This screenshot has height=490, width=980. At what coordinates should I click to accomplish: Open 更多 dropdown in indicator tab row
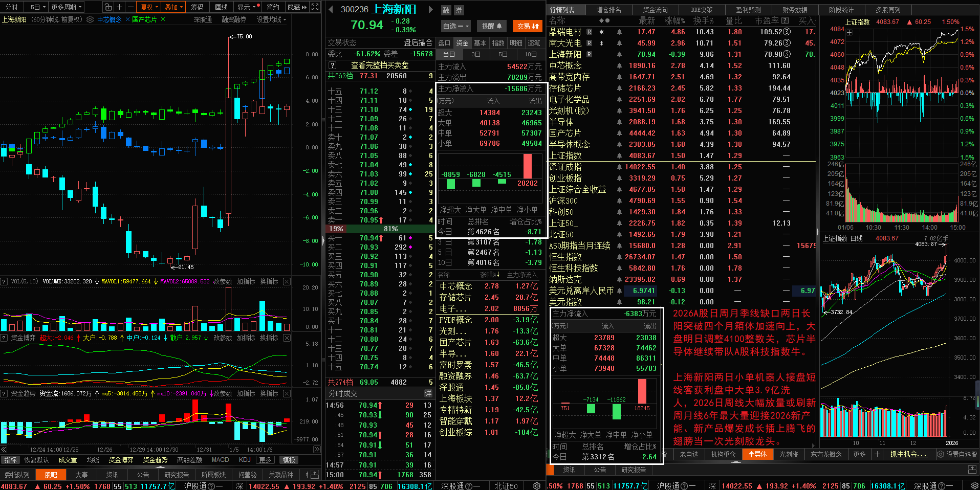pyautogui.click(x=265, y=460)
